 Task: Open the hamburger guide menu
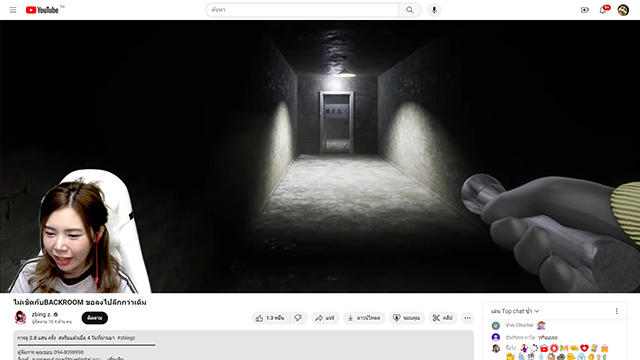pyautogui.click(x=13, y=10)
